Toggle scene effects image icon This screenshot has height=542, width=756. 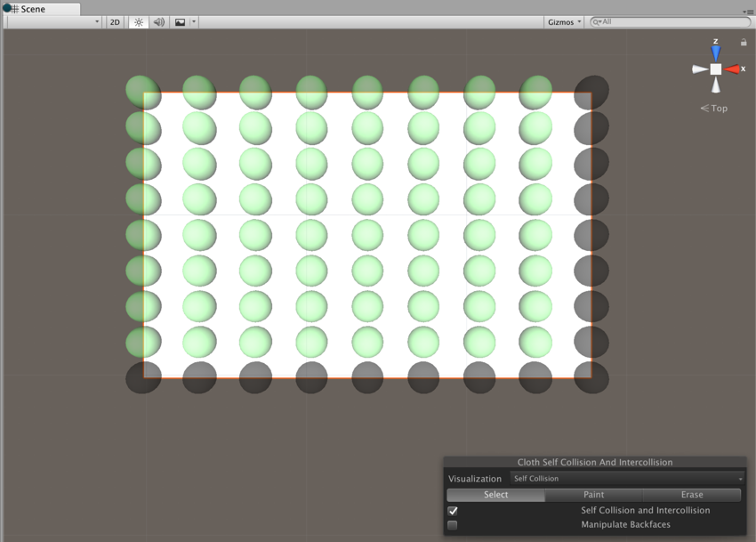click(x=180, y=22)
